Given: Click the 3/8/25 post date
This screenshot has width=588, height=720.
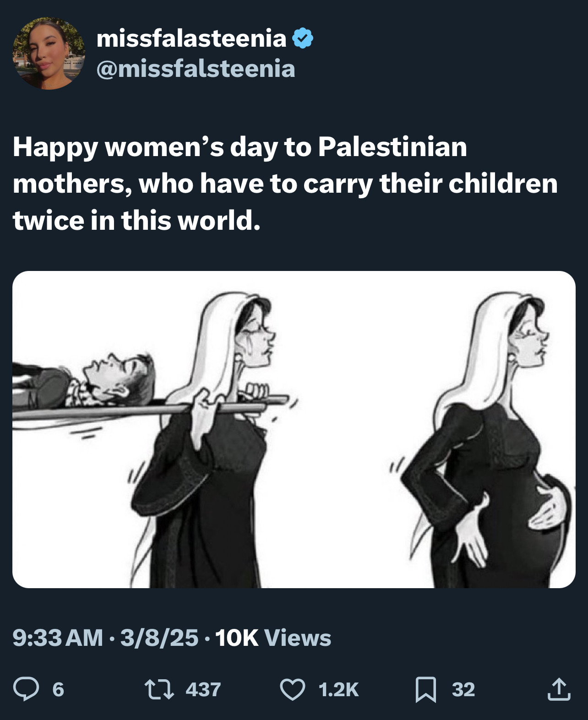Looking at the screenshot, I should pyautogui.click(x=159, y=638).
